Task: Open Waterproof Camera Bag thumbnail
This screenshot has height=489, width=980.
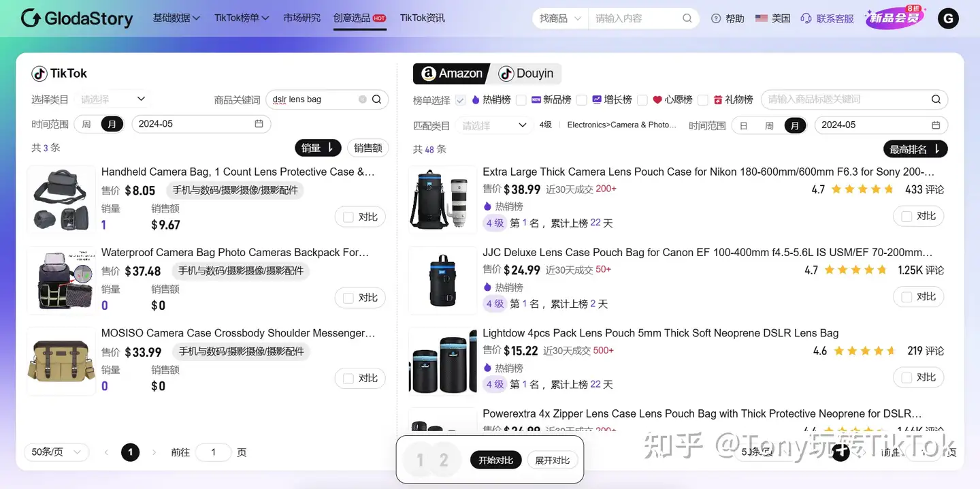Action: [61, 281]
